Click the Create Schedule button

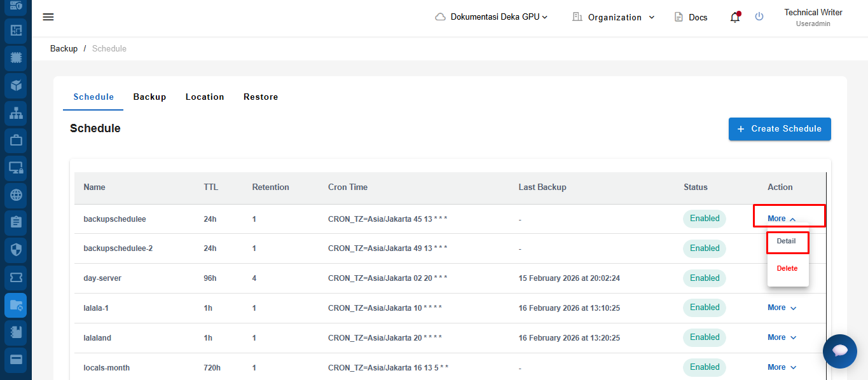(780, 129)
